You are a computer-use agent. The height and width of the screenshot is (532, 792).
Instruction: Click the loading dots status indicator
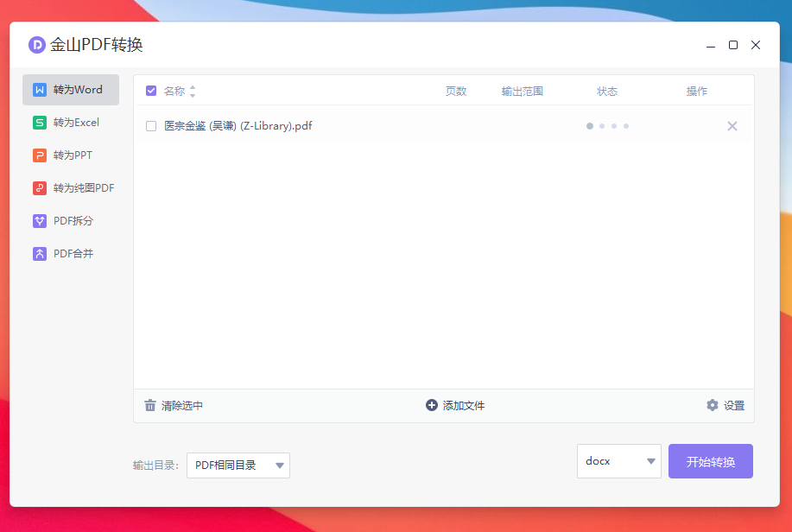tap(608, 126)
